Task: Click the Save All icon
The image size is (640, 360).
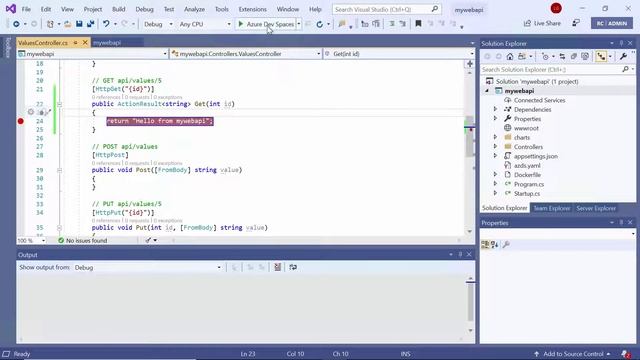Action: pos(91,24)
